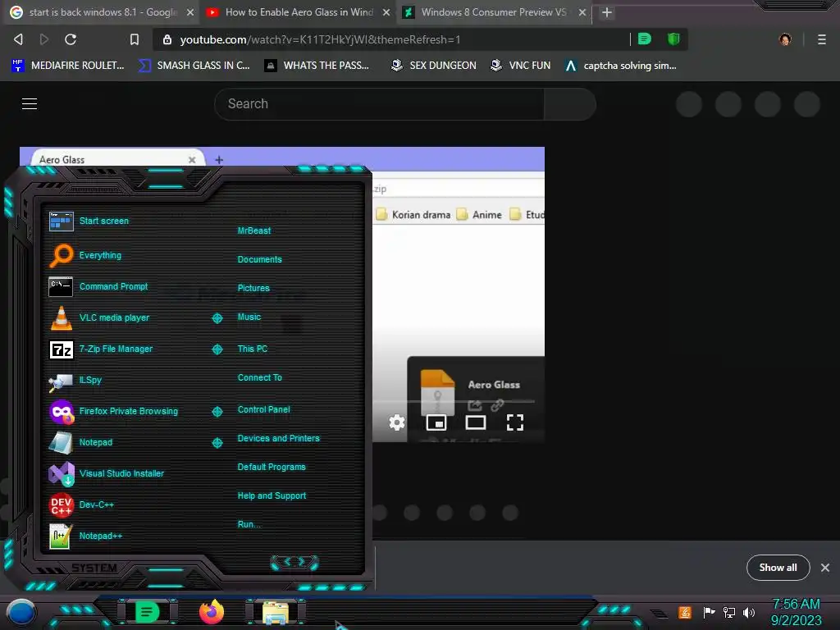Open Run... dialog

(x=249, y=524)
